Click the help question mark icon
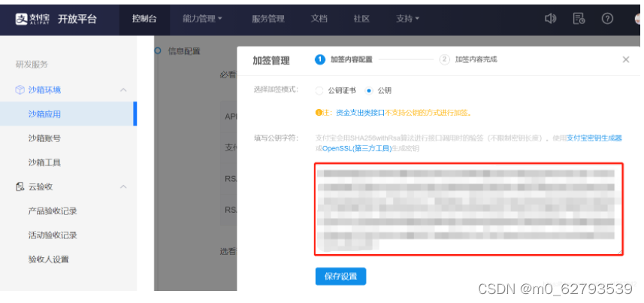644x303 pixels. (x=607, y=19)
